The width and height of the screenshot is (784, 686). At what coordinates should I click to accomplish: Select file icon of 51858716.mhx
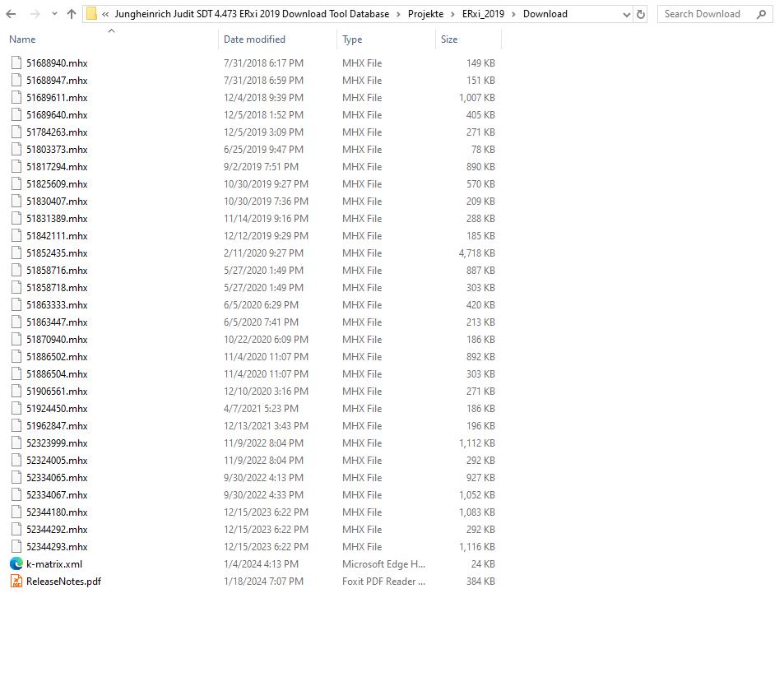tap(16, 270)
